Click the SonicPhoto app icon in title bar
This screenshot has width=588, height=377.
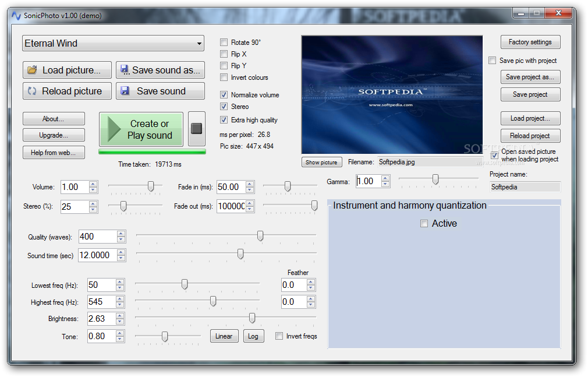tap(16, 15)
